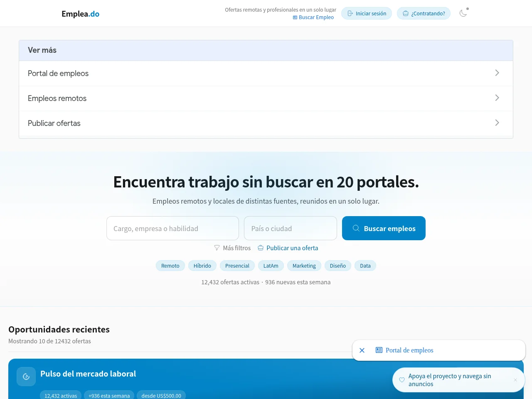This screenshot has width=532, height=399.
Task: Click the Pulso del mercado laboral icon
Action: coord(26,377)
